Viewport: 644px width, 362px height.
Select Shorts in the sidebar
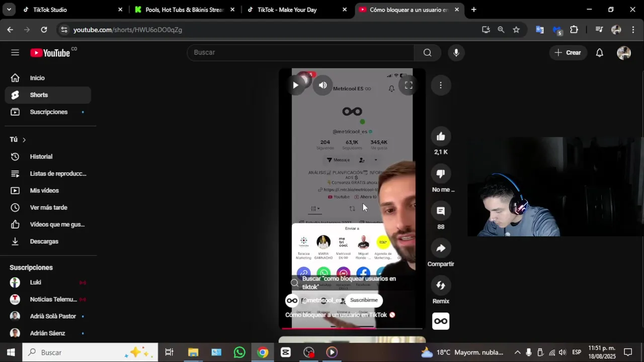48,95
